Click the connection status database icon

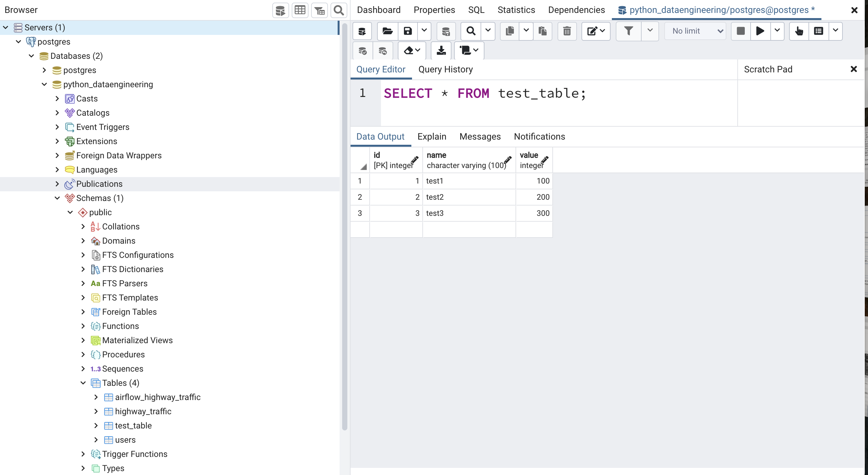tap(362, 31)
